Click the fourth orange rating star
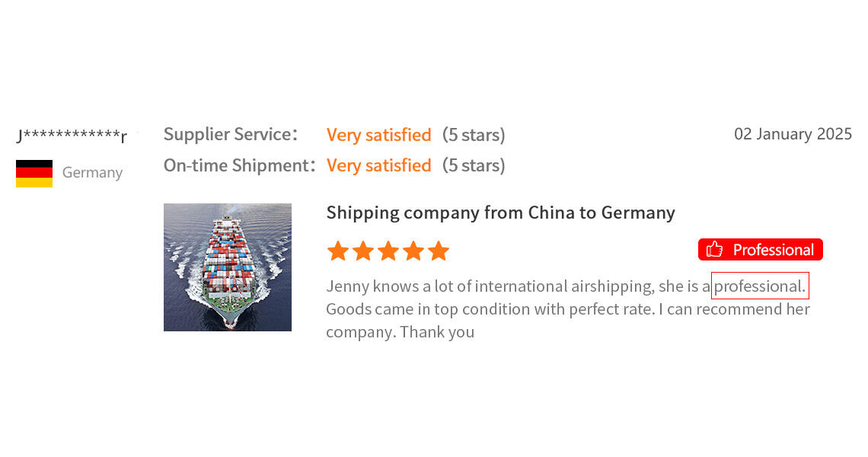 coord(413,251)
